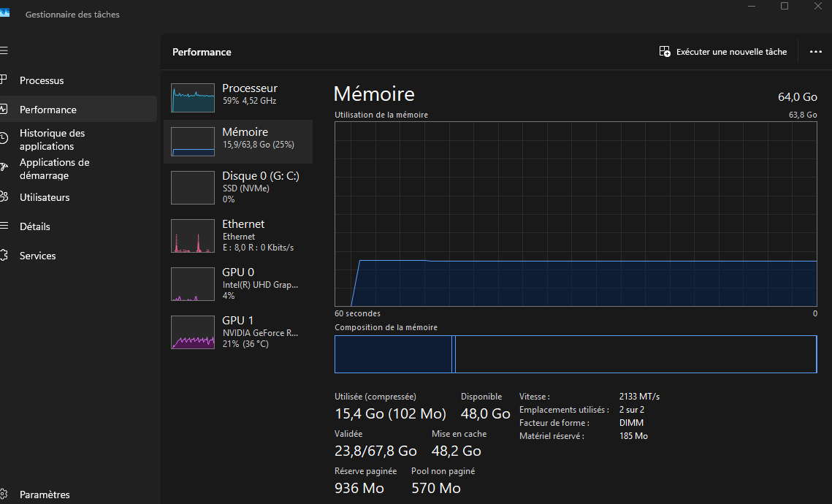Click the Ethernet entry label
This screenshot has height=504, width=832.
pyautogui.click(x=243, y=224)
